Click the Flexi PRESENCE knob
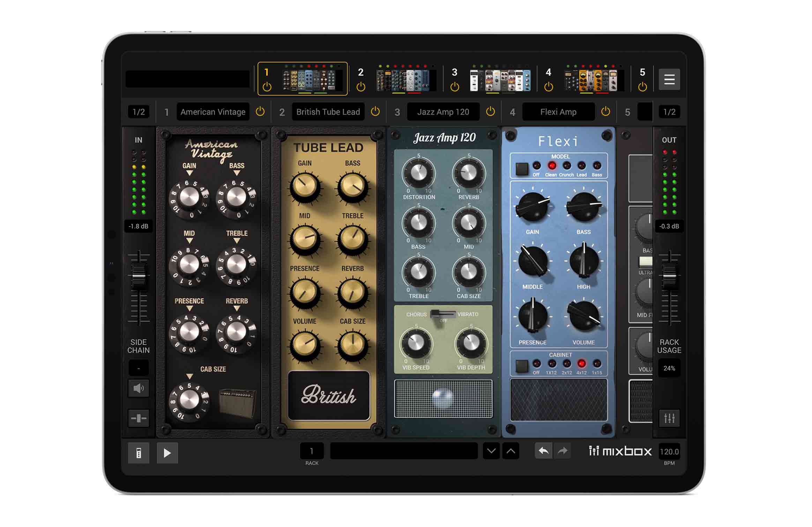812x527 pixels. click(x=532, y=316)
